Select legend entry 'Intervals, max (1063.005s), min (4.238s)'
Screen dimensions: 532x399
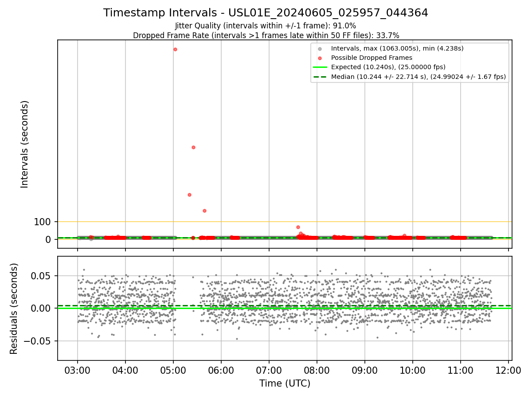pos(397,48)
